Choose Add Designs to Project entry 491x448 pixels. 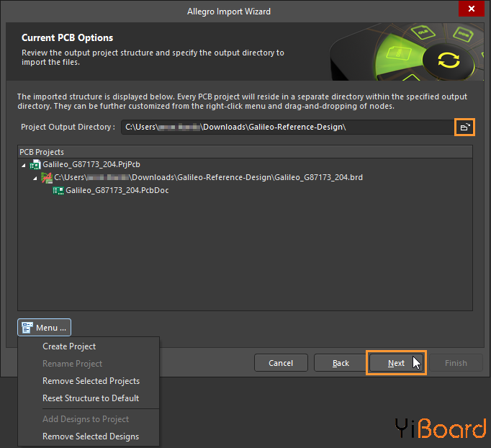tap(89, 419)
